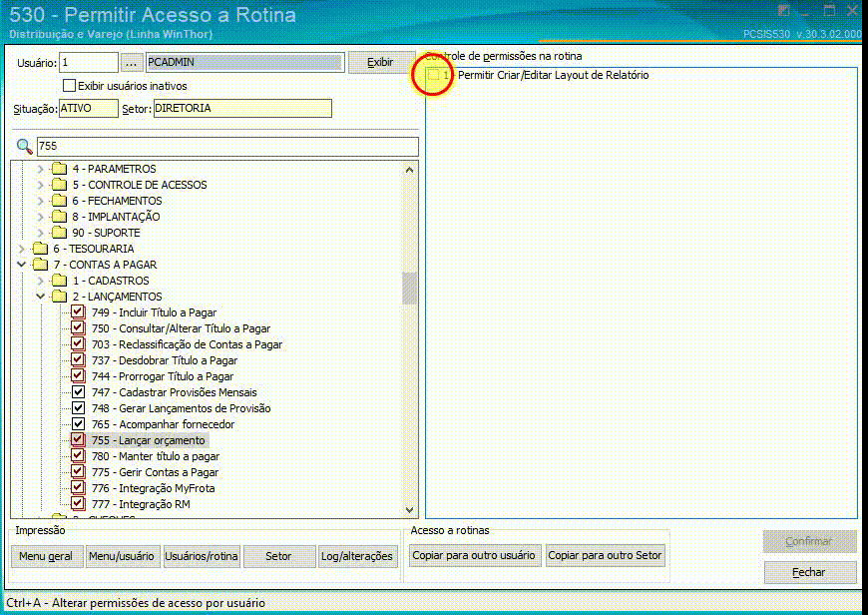Screen dimensions: 868x615
Task: Uncheck routine 750 Consultar/Alterar Título a Pagar
Action: click(x=78, y=328)
